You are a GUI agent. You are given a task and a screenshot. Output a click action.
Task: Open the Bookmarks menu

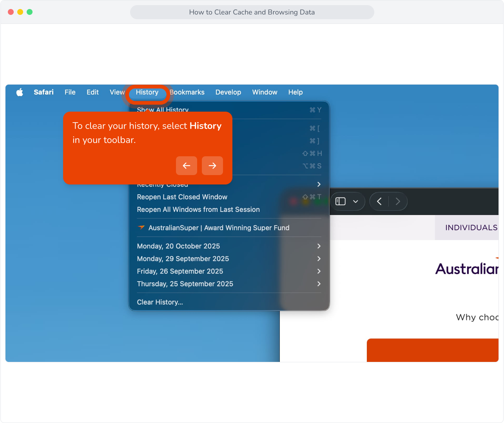[187, 92]
